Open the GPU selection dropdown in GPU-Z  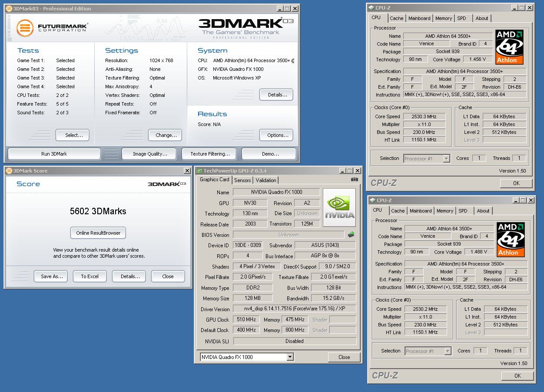(290, 357)
